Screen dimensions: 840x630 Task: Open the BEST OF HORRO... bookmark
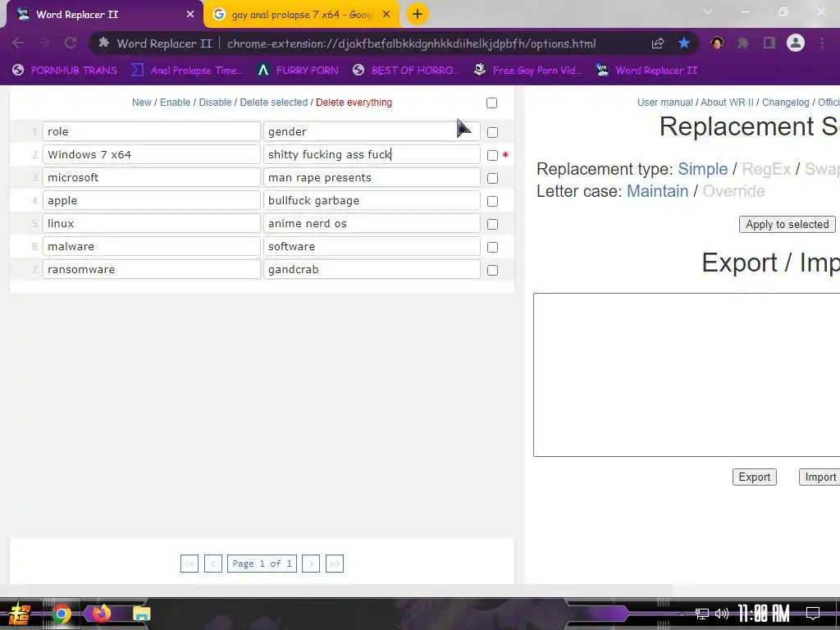pyautogui.click(x=406, y=71)
